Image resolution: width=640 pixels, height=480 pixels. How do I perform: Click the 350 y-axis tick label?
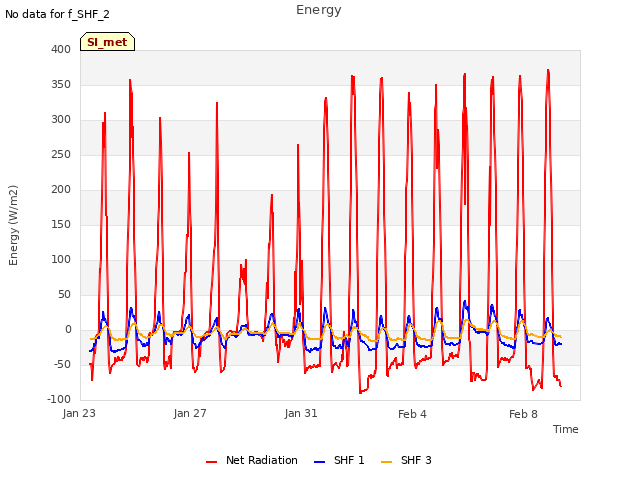[x=61, y=84]
